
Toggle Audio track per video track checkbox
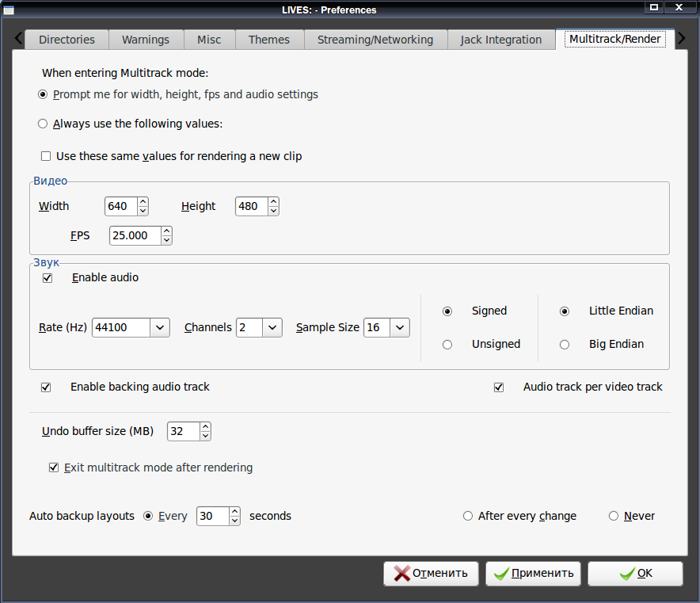(x=499, y=387)
